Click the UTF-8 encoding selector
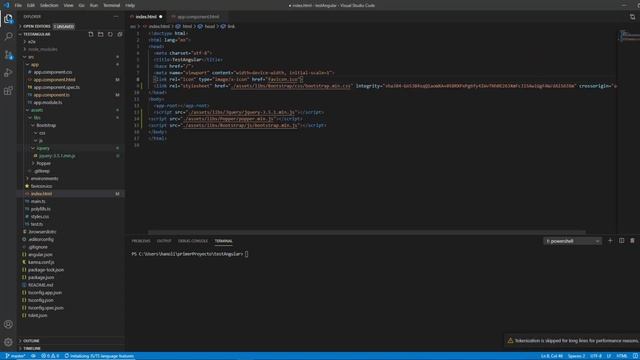This screenshot has width=640, height=360. tap(596, 356)
